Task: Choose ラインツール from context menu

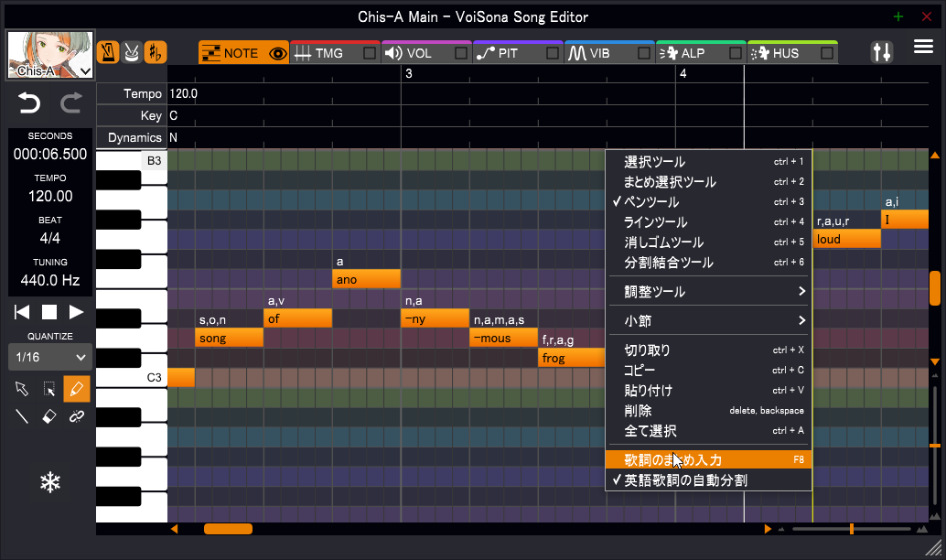Action: (709, 222)
